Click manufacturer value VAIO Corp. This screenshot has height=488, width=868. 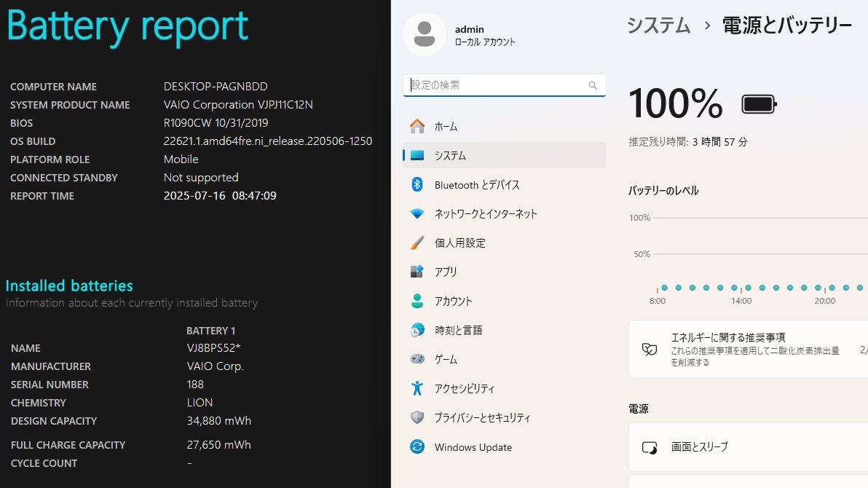pyautogui.click(x=216, y=366)
